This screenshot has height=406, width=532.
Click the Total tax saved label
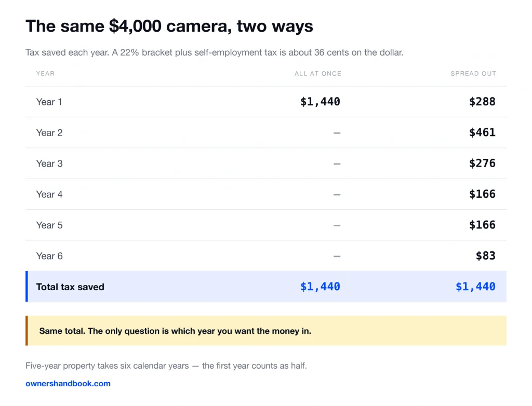(70, 287)
